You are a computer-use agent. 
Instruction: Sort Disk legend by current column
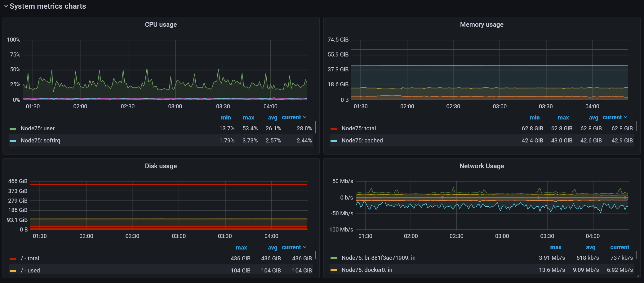click(294, 247)
